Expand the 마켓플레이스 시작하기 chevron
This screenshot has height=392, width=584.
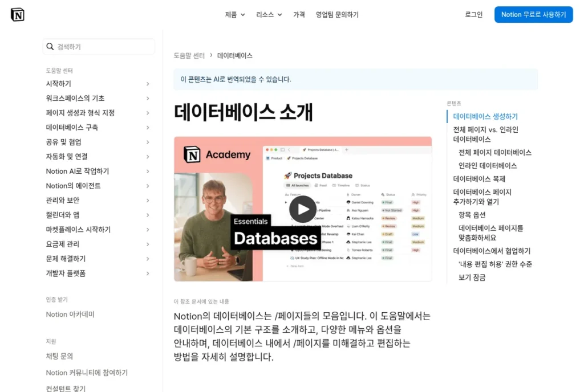pos(148,230)
